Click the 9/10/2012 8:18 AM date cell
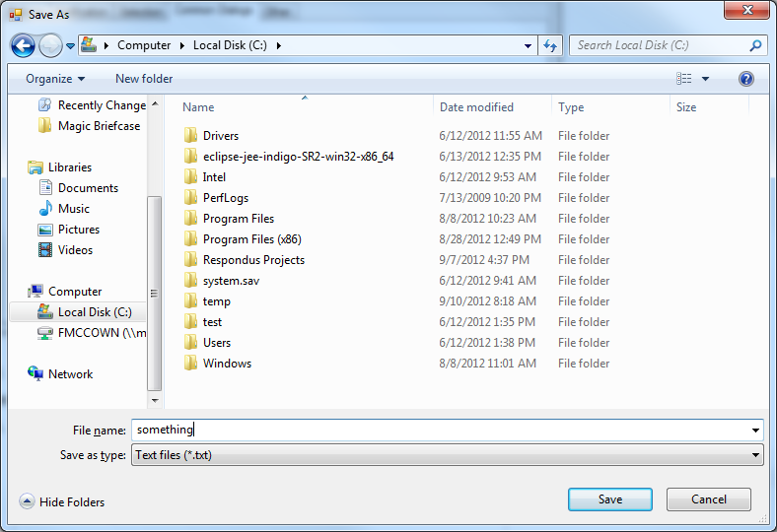The height and width of the screenshot is (532, 777). pos(487,301)
